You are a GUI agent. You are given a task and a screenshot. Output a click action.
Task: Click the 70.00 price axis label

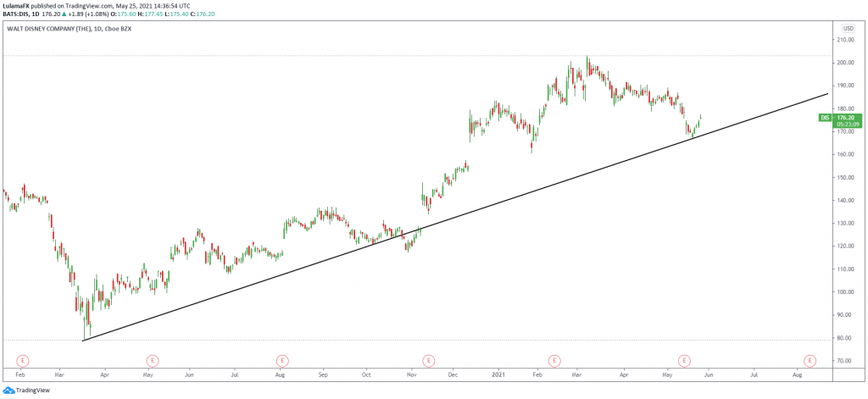coord(845,361)
